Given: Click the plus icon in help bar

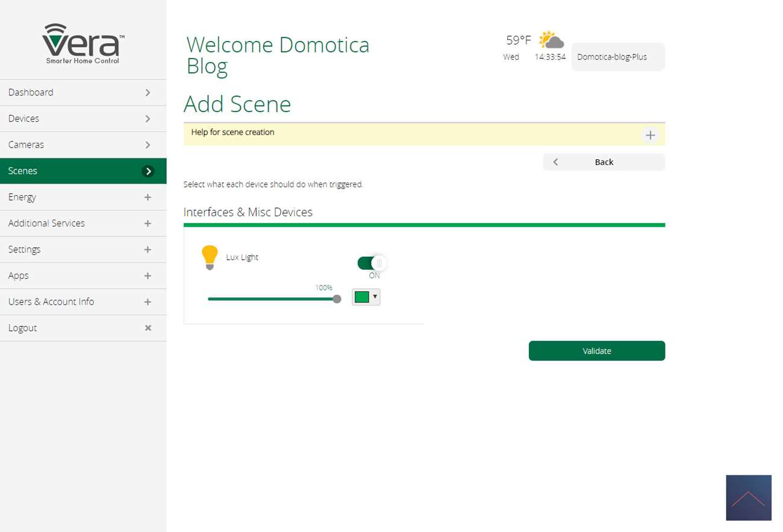Looking at the screenshot, I should point(650,135).
